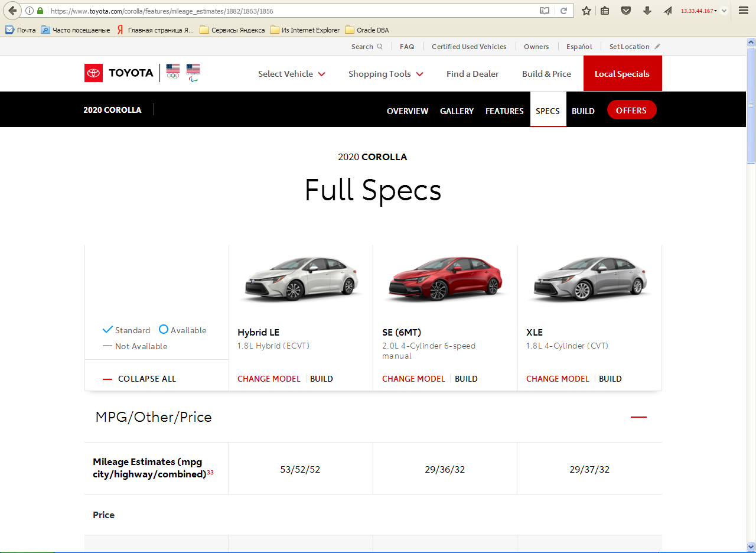Save page to Pocket icon
The width and height of the screenshot is (756, 553).
coord(626,11)
